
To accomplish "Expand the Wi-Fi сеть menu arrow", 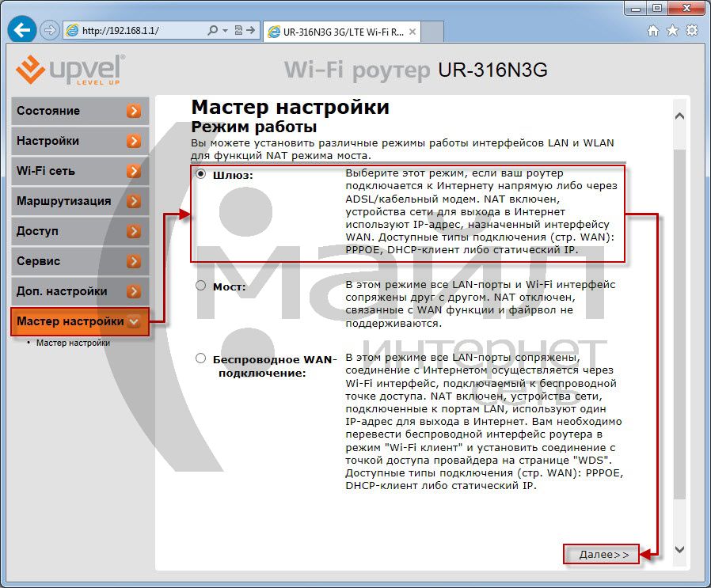I will tap(134, 171).
